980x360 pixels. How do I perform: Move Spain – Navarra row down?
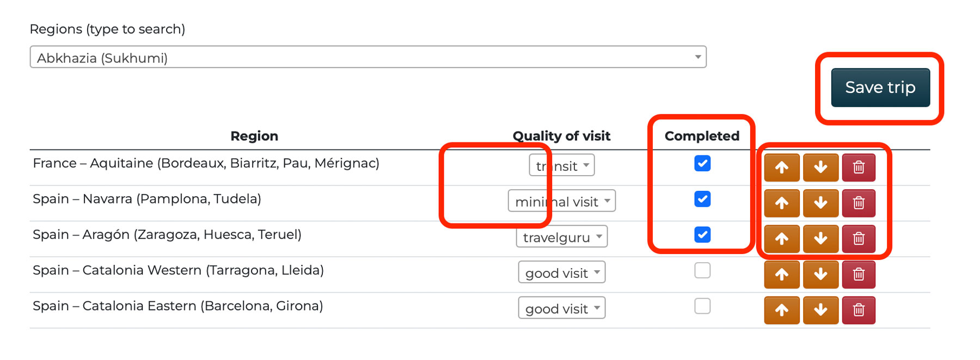(820, 203)
